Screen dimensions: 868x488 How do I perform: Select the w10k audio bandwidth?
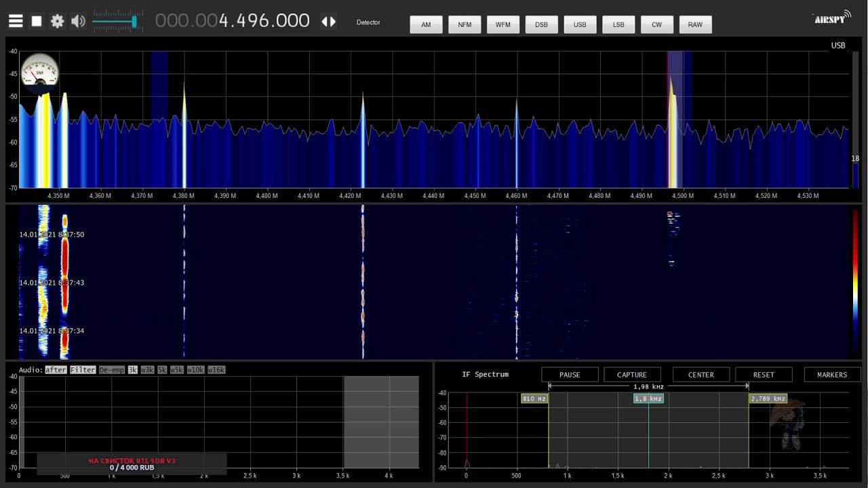pyautogui.click(x=197, y=370)
